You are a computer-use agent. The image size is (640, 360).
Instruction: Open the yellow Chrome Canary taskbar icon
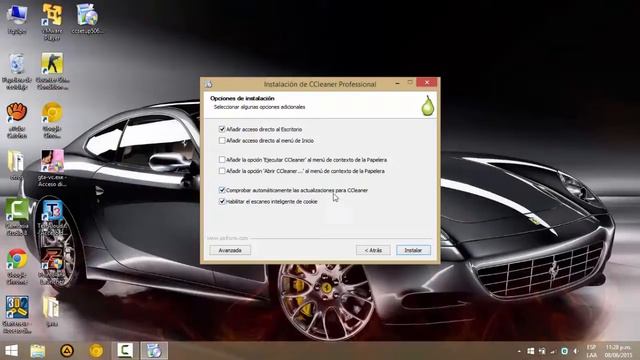click(x=96, y=351)
